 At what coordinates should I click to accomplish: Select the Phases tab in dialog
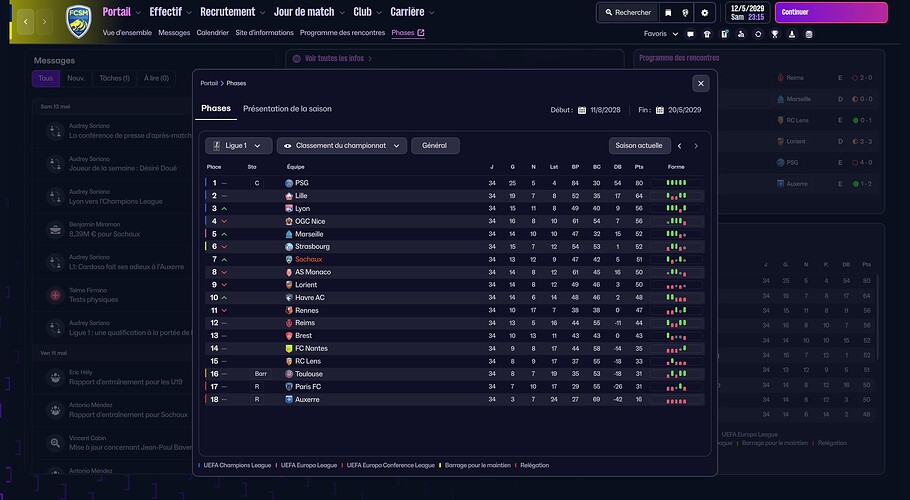coord(216,108)
